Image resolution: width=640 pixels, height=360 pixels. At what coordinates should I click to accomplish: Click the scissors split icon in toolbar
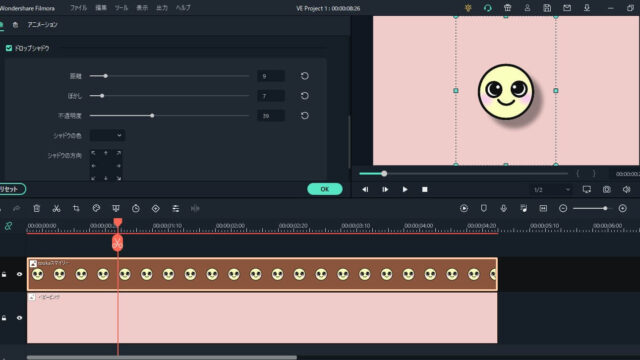(x=56, y=209)
